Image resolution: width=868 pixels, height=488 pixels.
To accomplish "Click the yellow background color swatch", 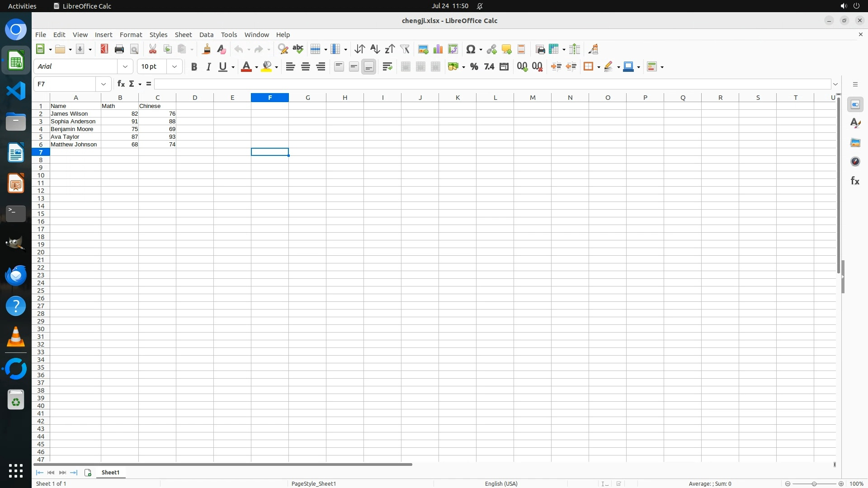I will pos(267,67).
